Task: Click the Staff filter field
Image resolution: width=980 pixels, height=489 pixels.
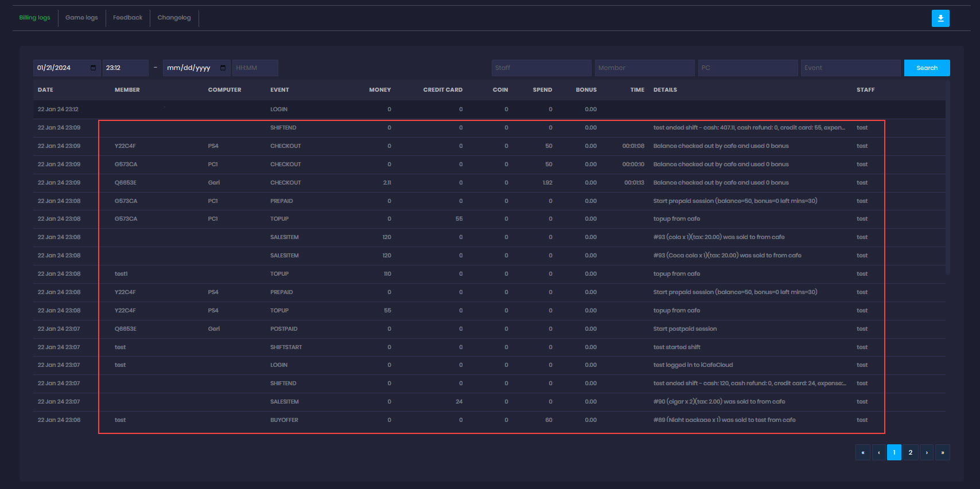Action: pos(540,68)
